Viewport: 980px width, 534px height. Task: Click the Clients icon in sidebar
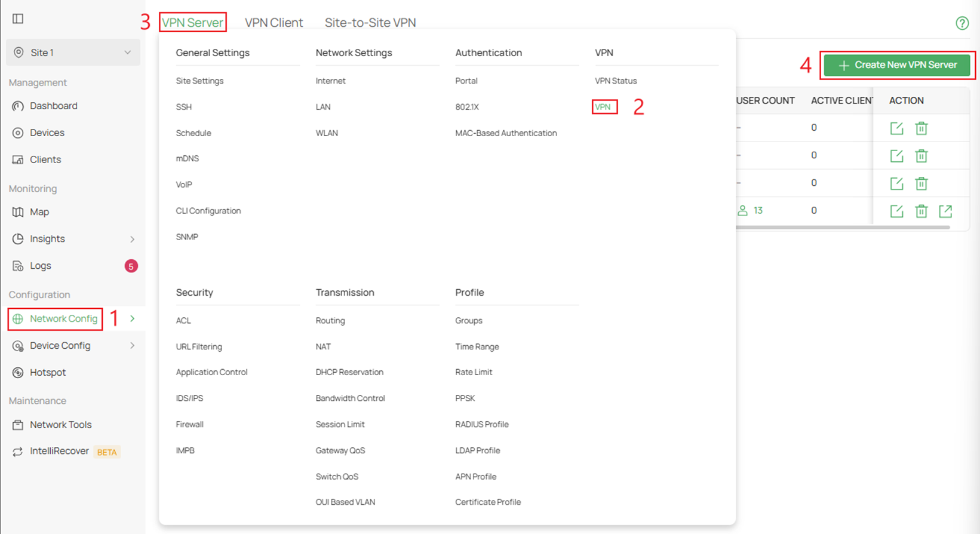point(18,159)
